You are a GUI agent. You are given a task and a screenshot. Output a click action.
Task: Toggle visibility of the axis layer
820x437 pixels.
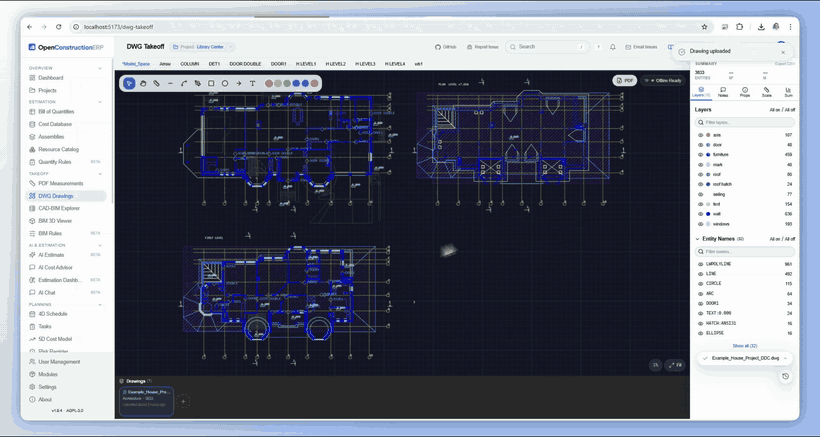pyautogui.click(x=701, y=135)
